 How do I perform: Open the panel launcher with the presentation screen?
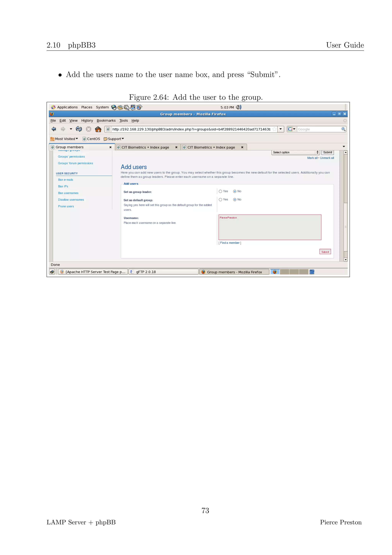(133, 107)
